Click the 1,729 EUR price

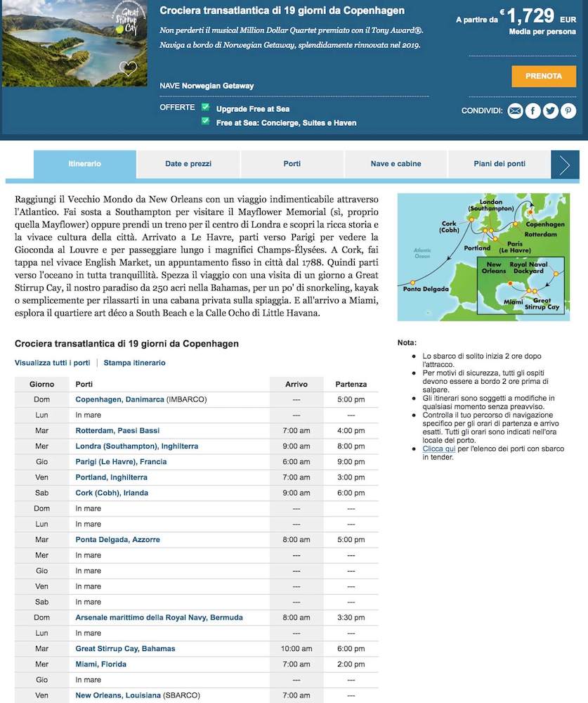click(540, 16)
